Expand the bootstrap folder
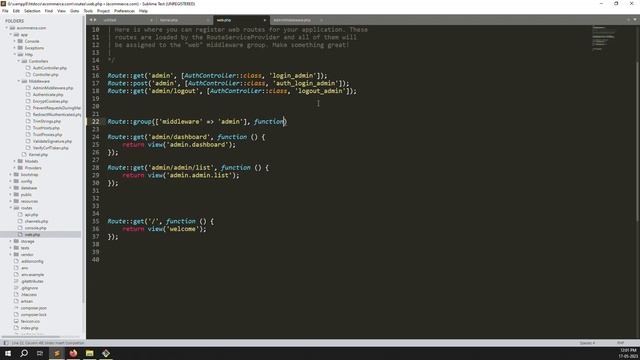Image resolution: width=640 pixels, height=360 pixels. pos(11,174)
